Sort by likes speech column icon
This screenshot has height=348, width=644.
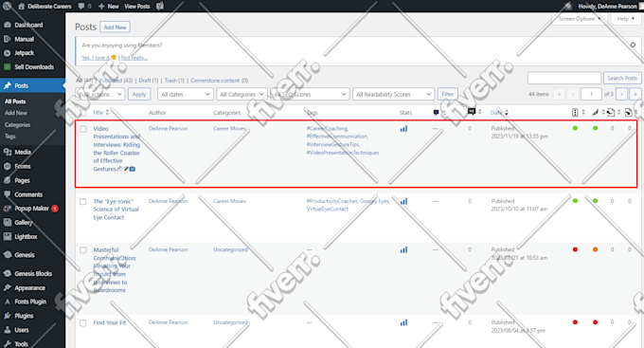point(472,112)
